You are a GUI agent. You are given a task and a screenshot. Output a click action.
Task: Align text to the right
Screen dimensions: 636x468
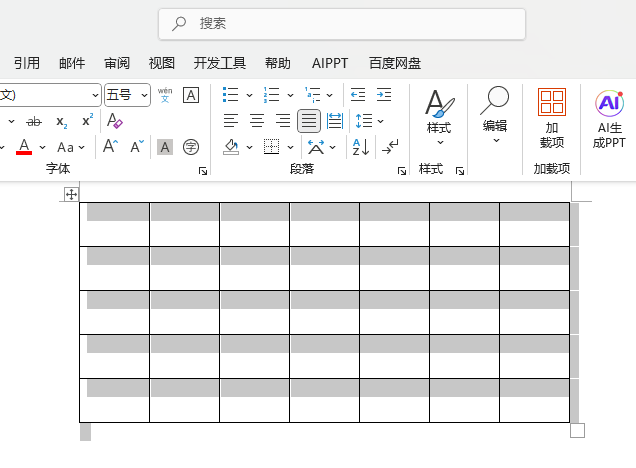click(x=283, y=121)
